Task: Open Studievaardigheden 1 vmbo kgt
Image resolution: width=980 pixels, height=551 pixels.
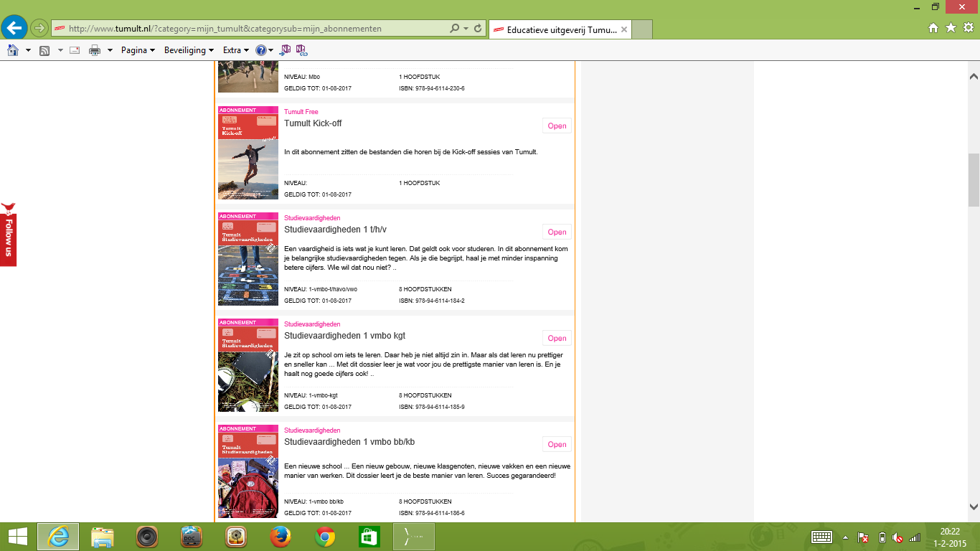Action: coord(557,338)
